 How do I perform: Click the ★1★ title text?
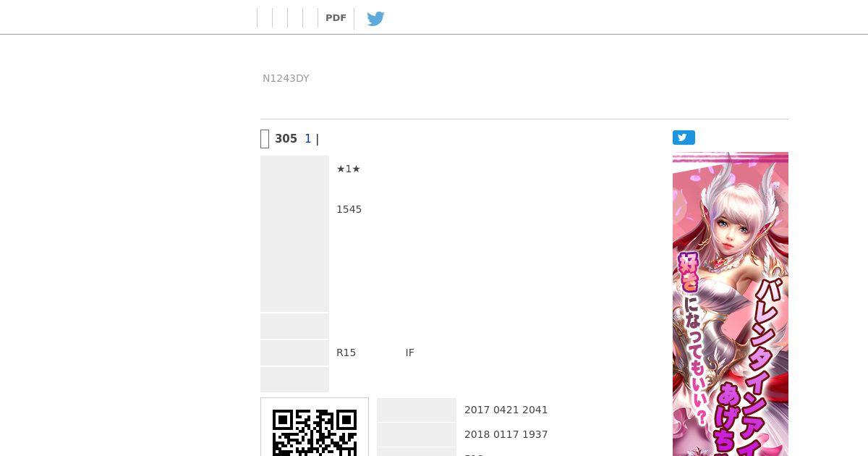pos(349,169)
